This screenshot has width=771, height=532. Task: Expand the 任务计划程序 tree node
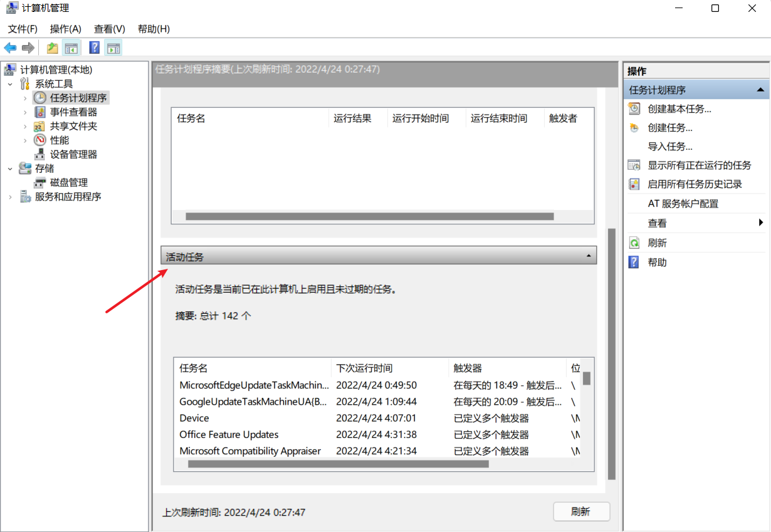tap(25, 98)
